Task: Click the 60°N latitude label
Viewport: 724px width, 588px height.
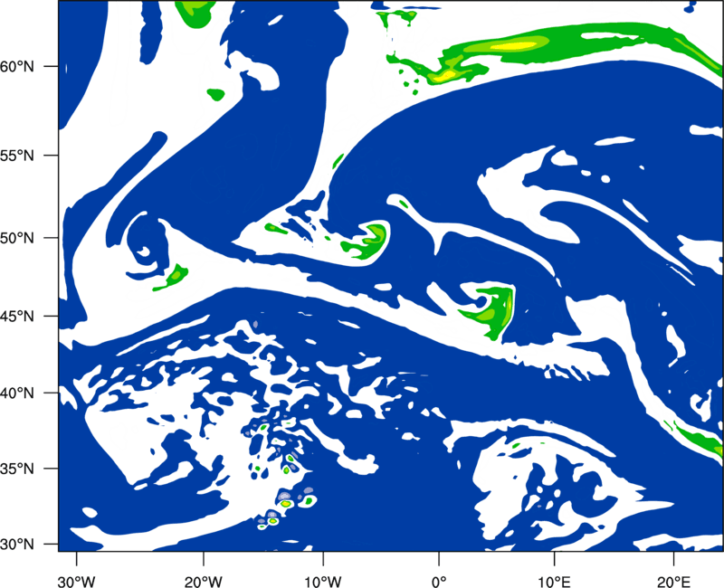Action: pyautogui.click(x=17, y=66)
